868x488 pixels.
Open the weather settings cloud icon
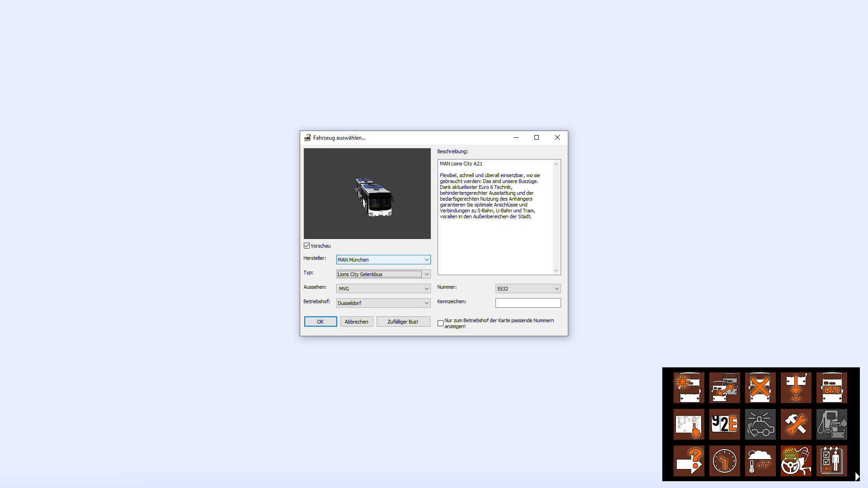coord(760,461)
